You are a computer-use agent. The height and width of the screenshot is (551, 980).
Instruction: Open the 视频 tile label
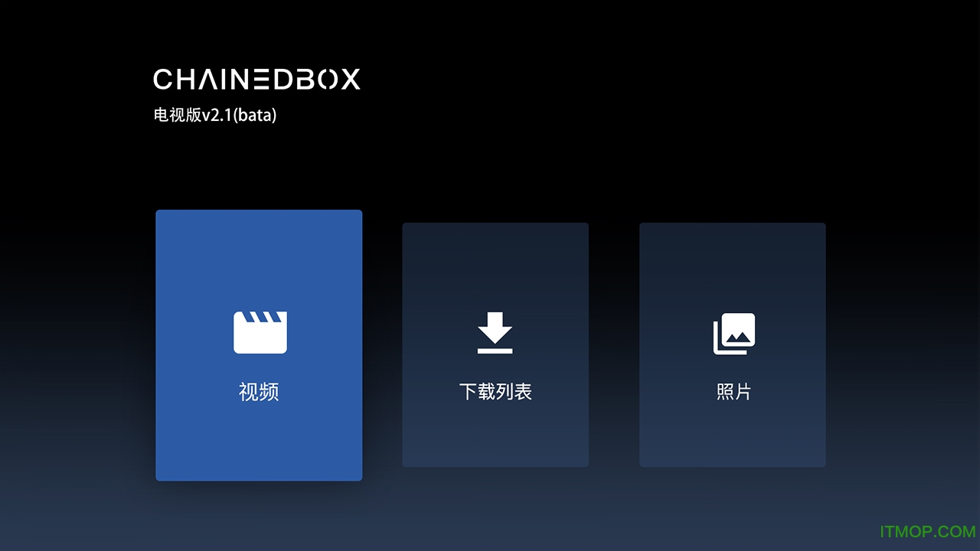pyautogui.click(x=259, y=392)
